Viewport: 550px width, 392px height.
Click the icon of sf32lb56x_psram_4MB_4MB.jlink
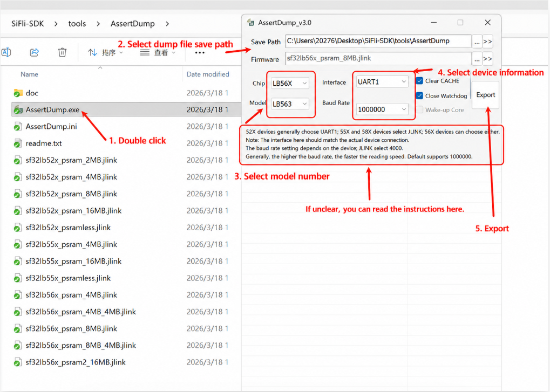point(17,312)
